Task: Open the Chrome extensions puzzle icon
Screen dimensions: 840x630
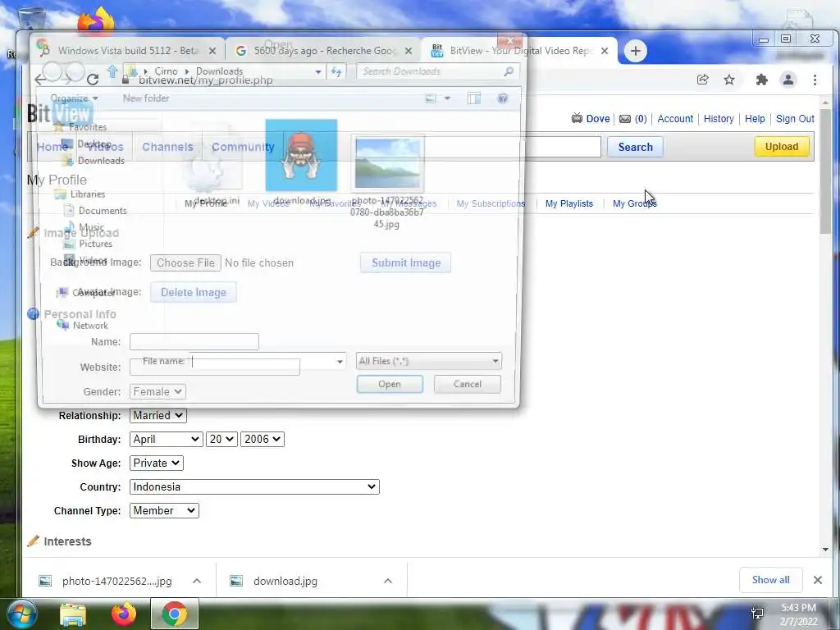Action: 761,80
